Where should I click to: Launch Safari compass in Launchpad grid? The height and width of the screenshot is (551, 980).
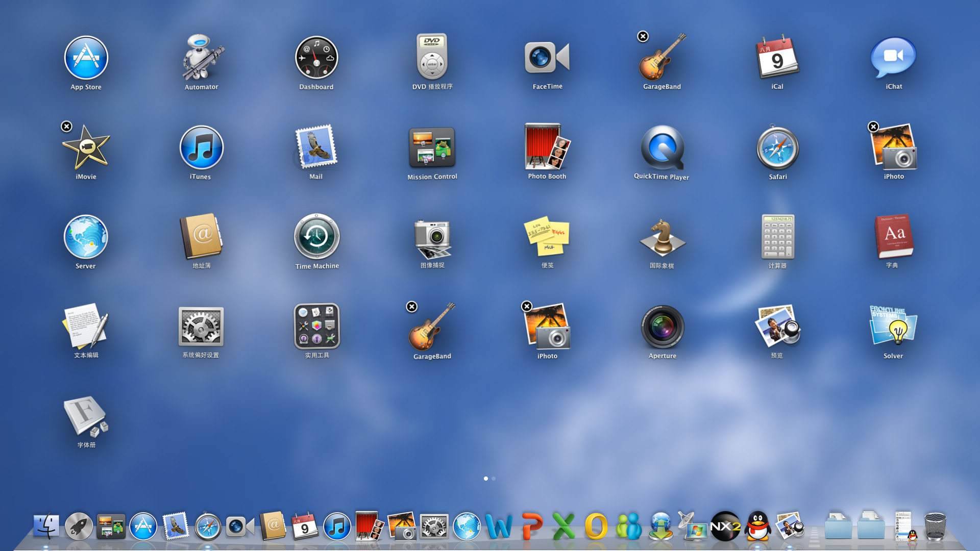click(777, 147)
